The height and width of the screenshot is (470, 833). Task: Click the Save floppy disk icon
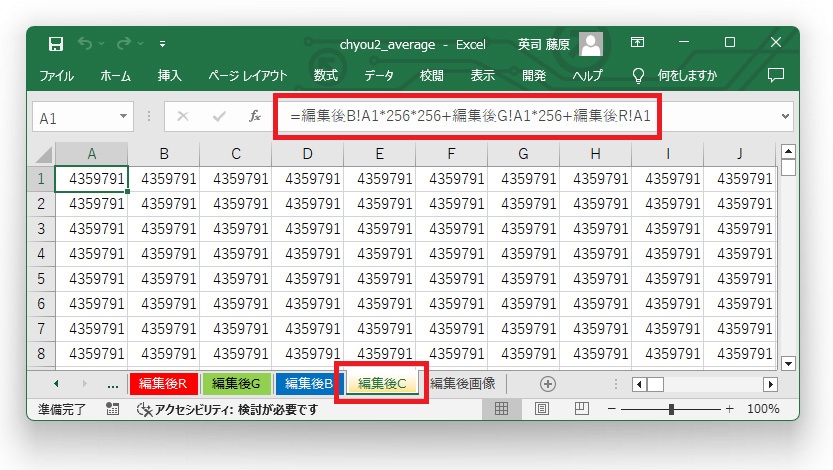(56, 44)
